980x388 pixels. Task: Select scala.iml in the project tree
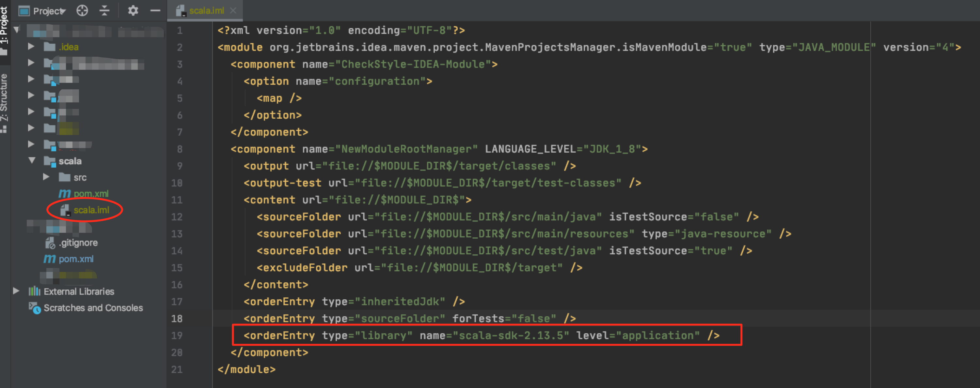click(91, 210)
